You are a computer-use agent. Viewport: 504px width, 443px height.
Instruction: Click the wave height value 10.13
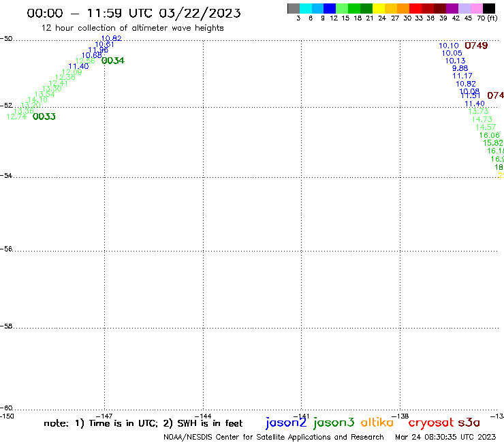pos(455,61)
